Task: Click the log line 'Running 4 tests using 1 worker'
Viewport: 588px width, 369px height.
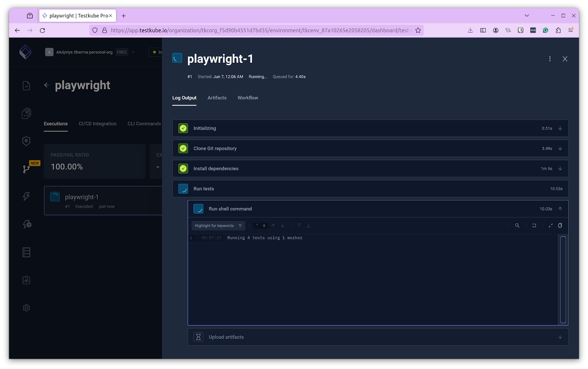Action: (265, 238)
